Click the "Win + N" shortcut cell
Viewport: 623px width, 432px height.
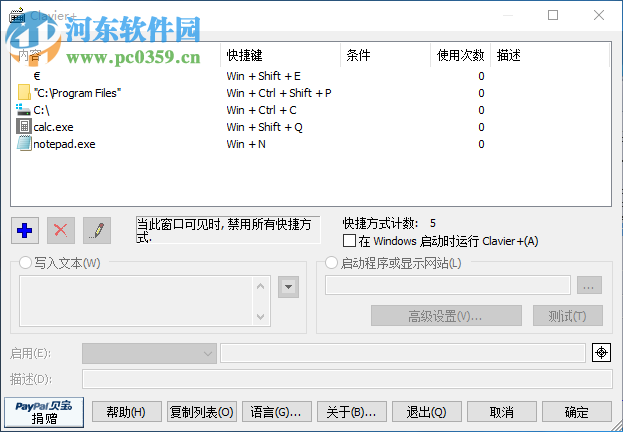coord(246,144)
